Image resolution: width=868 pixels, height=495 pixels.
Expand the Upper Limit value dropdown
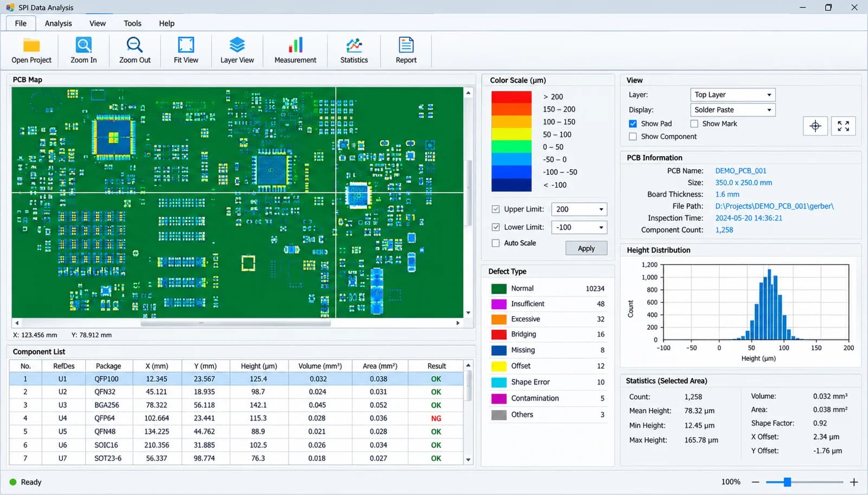(x=601, y=209)
